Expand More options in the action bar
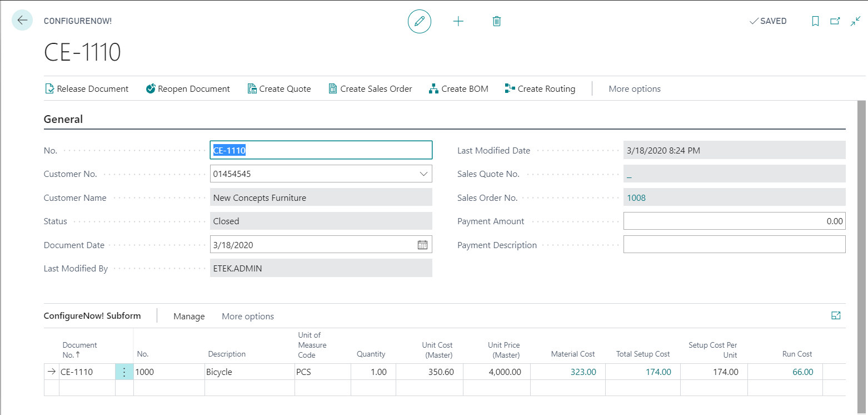 point(635,89)
